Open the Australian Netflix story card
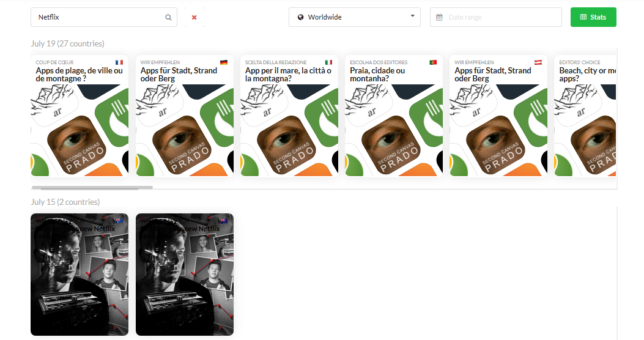This screenshot has width=644, height=340. [80, 281]
